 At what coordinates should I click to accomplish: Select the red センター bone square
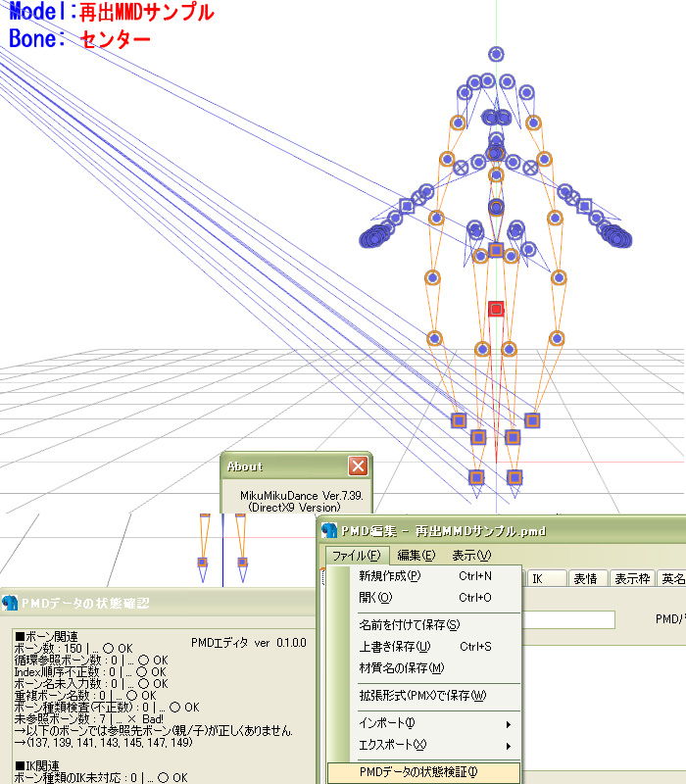[496, 309]
